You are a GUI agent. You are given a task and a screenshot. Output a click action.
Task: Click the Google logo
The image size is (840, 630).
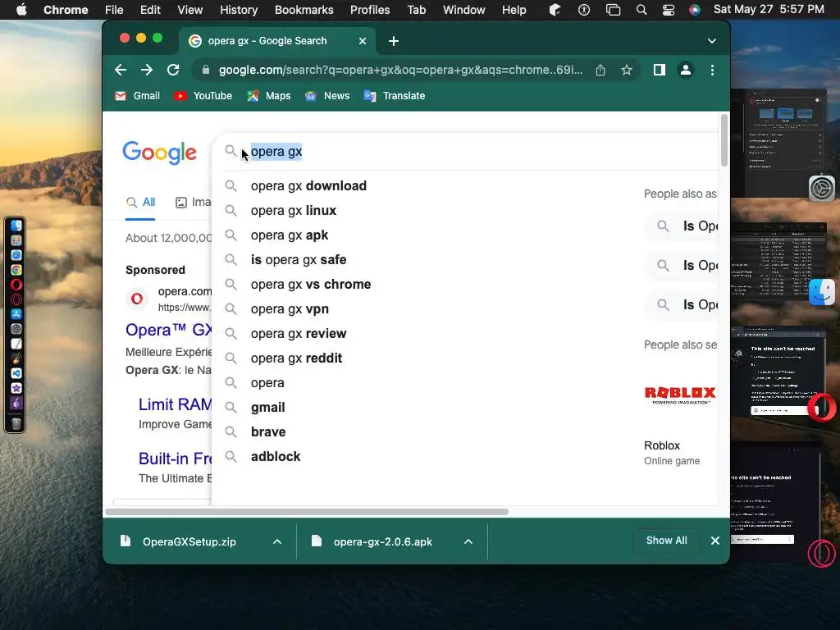click(160, 153)
